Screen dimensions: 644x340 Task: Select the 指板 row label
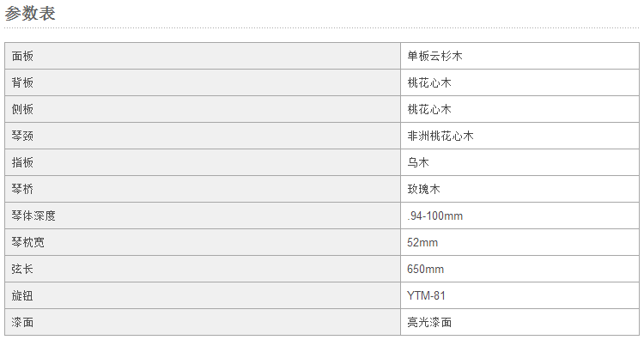pos(203,162)
